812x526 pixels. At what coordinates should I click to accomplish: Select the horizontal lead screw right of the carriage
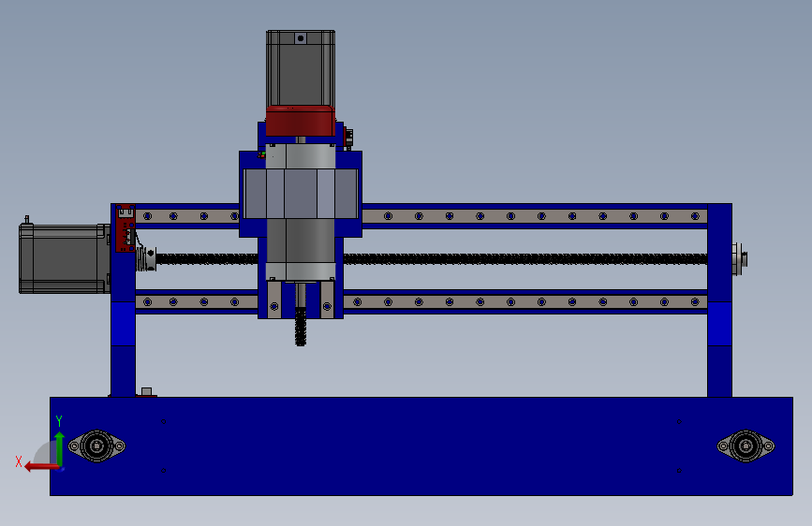click(x=525, y=259)
